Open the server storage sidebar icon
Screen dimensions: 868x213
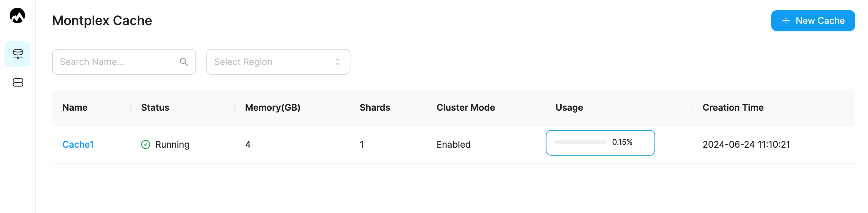pyautogui.click(x=18, y=83)
